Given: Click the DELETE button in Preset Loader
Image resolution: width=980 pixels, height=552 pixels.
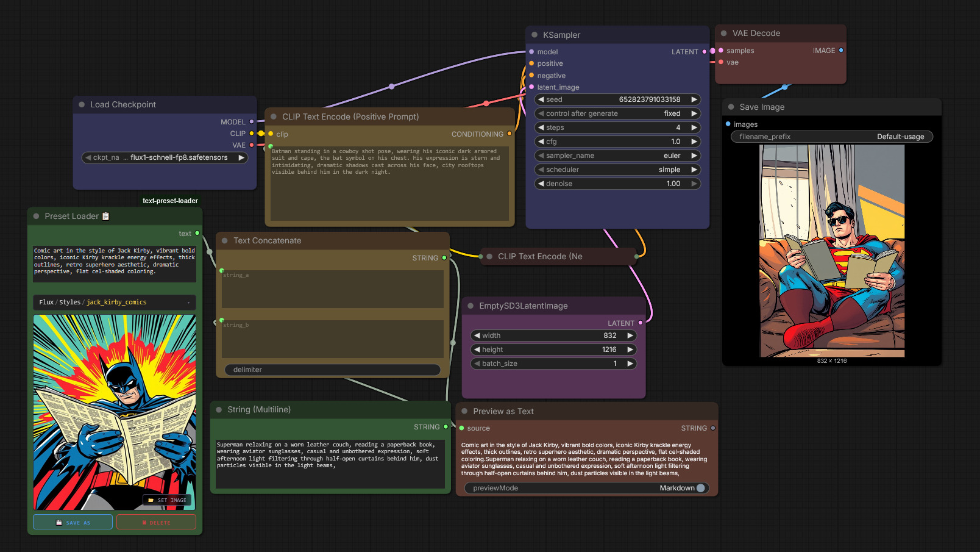Looking at the screenshot, I should coord(156,522).
